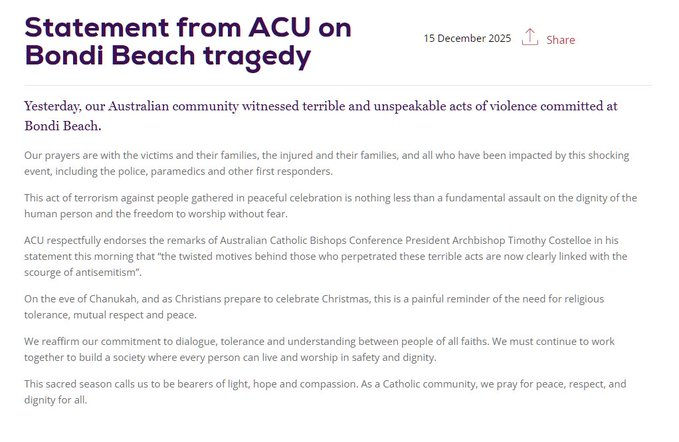This screenshot has height=442, width=679.
Task: Click the share arrow icon
Action: pyautogui.click(x=530, y=38)
